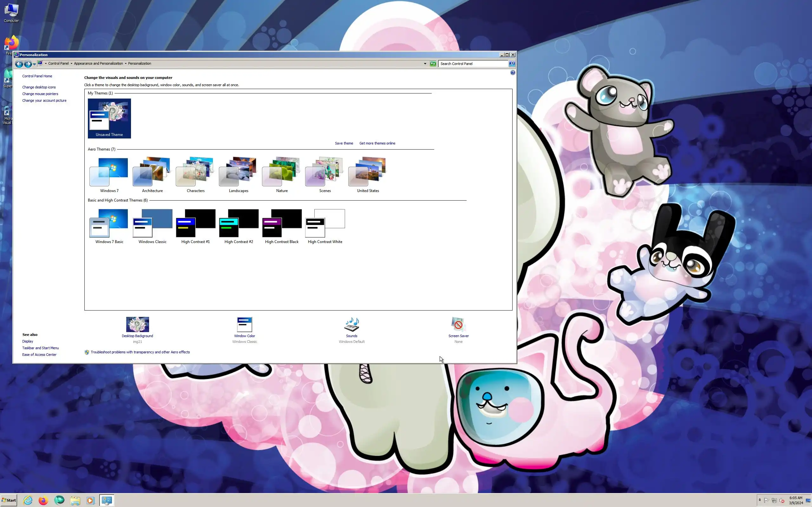The image size is (812, 507).
Task: Open Get more themes online link
Action: [x=377, y=143]
